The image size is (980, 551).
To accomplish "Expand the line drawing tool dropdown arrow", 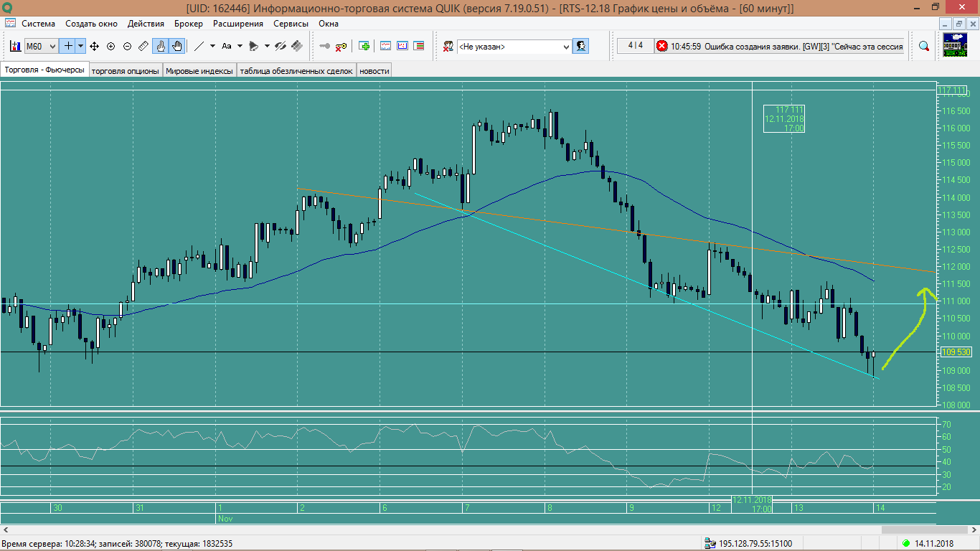I will click(212, 46).
